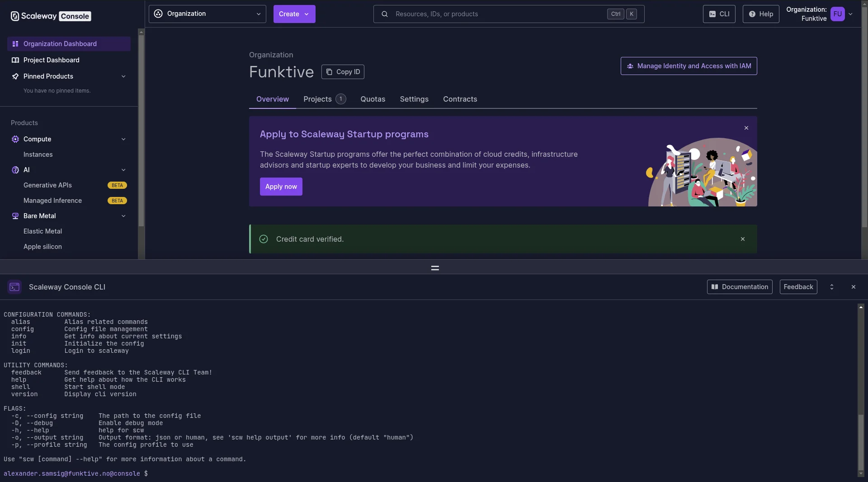868x482 pixels.
Task: Collapse the Compute section chevron
Action: (123, 139)
